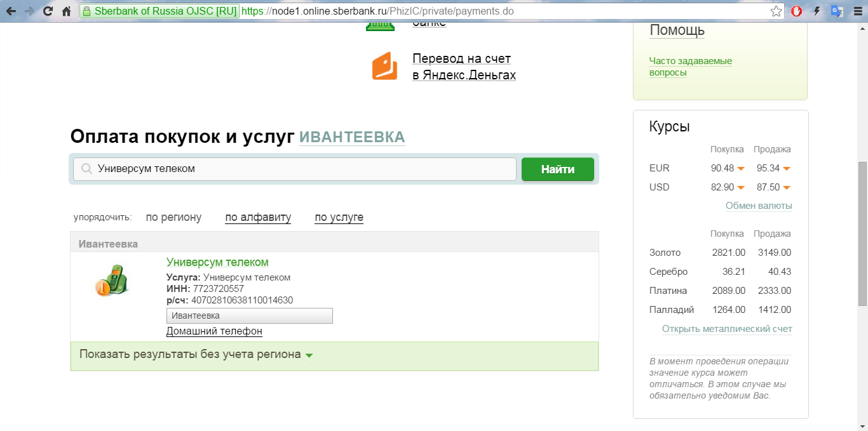The width and height of the screenshot is (868, 431).
Task: Click the lightning bolt extension icon
Action: click(x=817, y=11)
